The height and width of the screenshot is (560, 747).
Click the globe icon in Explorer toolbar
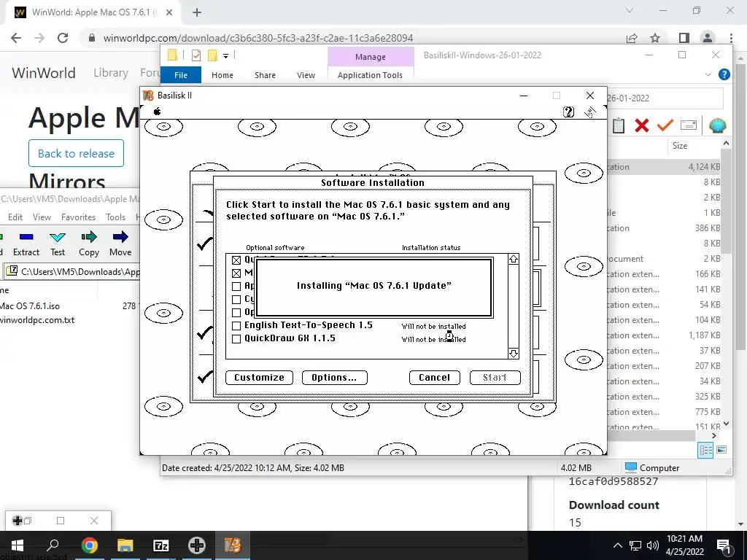718,125
